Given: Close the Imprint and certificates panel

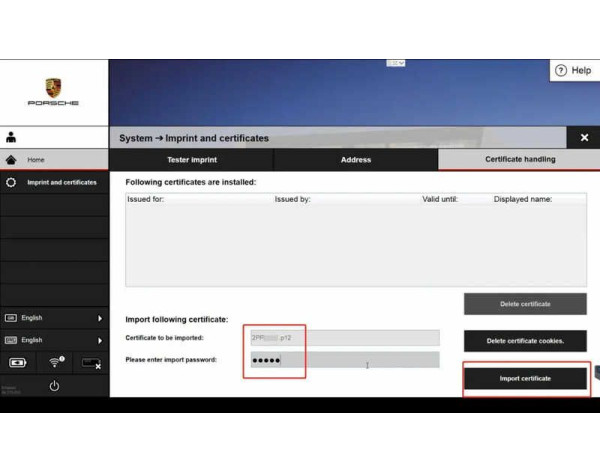Looking at the screenshot, I should tap(584, 138).
